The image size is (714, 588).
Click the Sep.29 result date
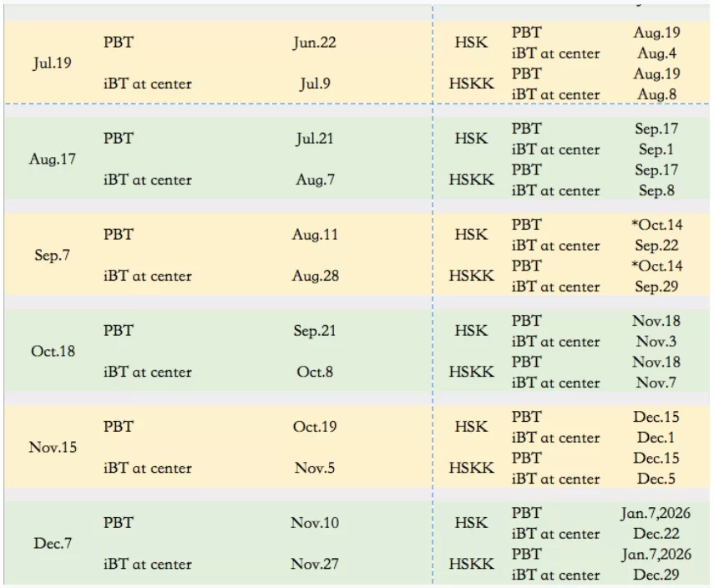(x=656, y=286)
